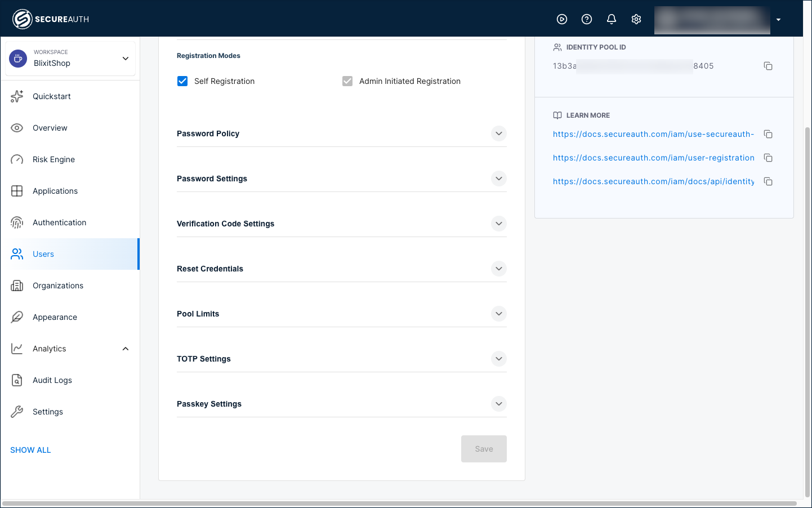Open Settings in sidebar
This screenshot has width=812, height=508.
(x=70, y=412)
